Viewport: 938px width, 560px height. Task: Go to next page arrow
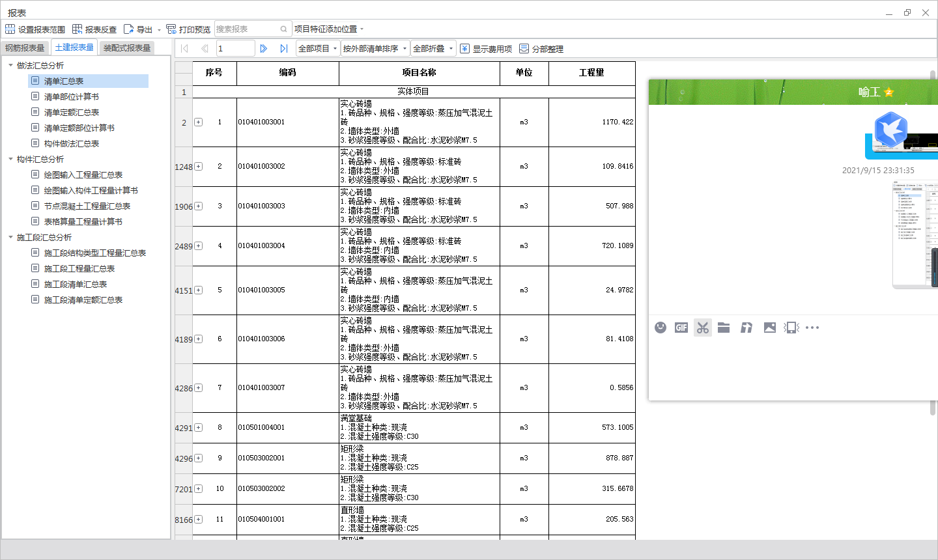coord(264,48)
